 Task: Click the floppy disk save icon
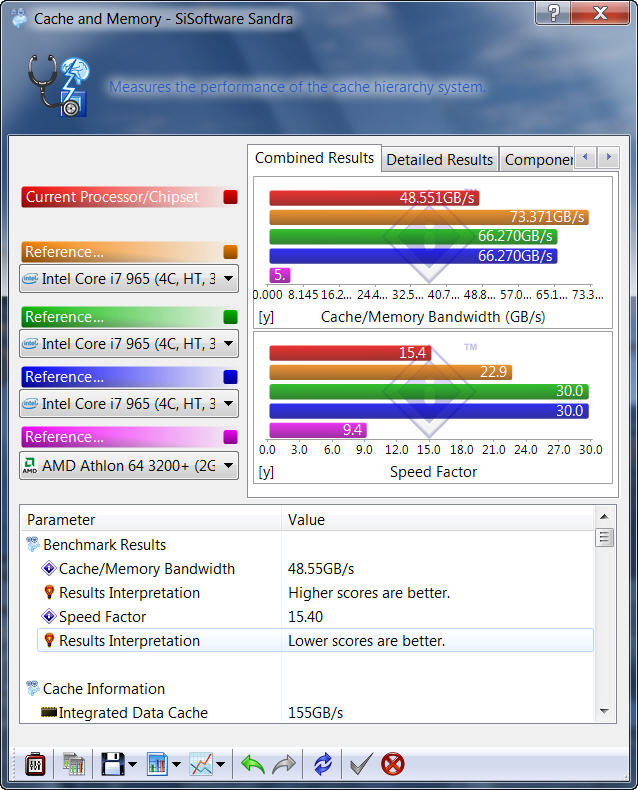click(112, 764)
